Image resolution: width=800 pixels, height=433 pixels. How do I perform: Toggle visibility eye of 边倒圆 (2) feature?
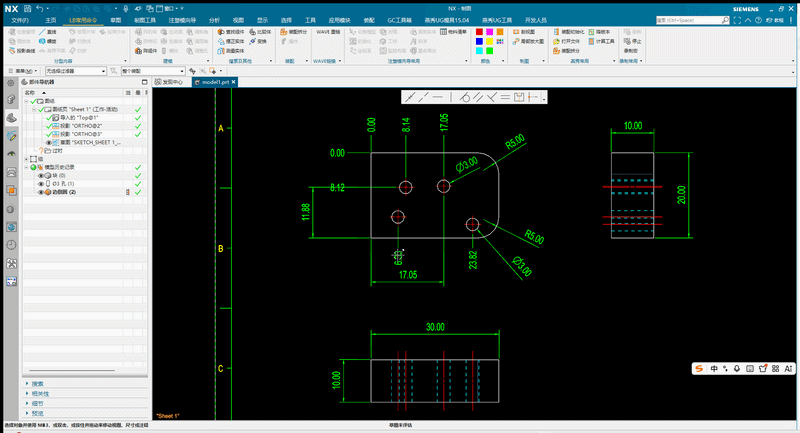point(41,192)
